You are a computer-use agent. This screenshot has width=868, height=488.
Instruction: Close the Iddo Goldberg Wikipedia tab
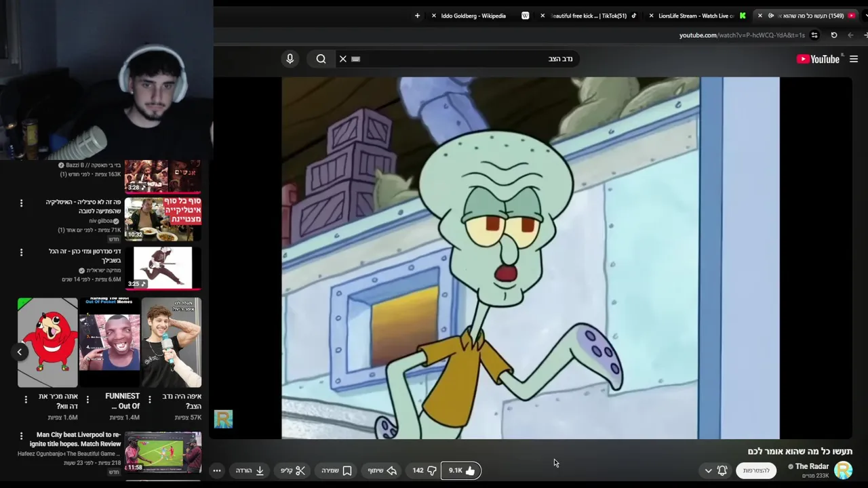pyautogui.click(x=434, y=16)
